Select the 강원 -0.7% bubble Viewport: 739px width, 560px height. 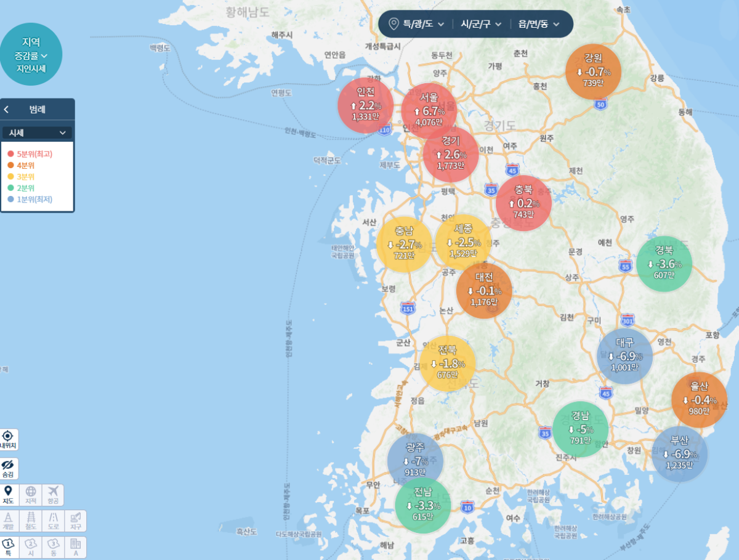[x=593, y=71]
